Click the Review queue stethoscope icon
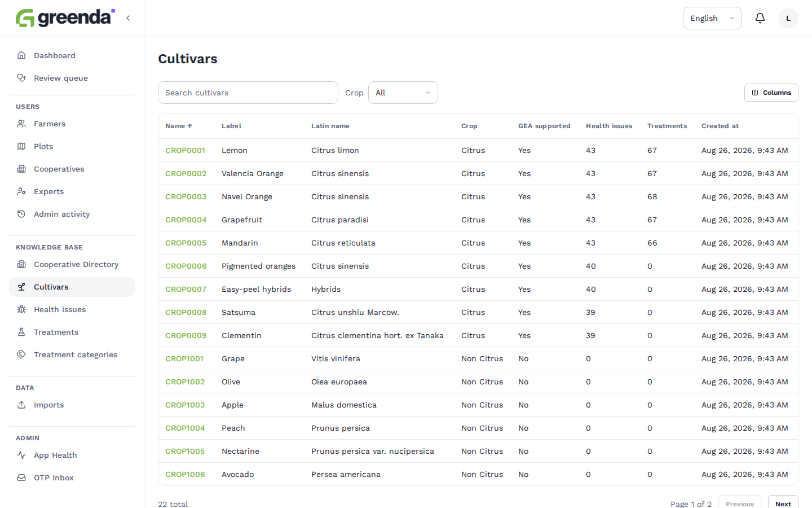 [x=21, y=78]
